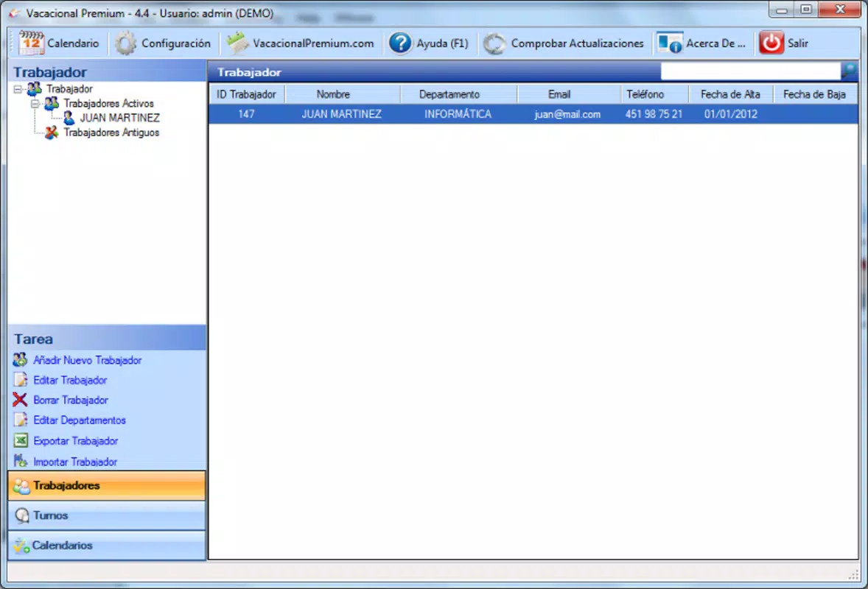Click the search magnifier icon
This screenshot has height=589, width=868.
pos(849,71)
